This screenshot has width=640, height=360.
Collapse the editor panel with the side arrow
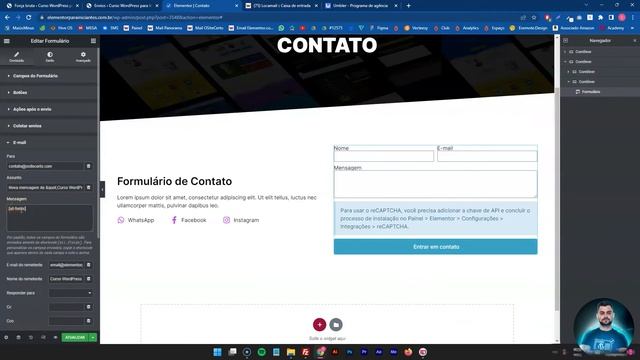tap(102, 189)
